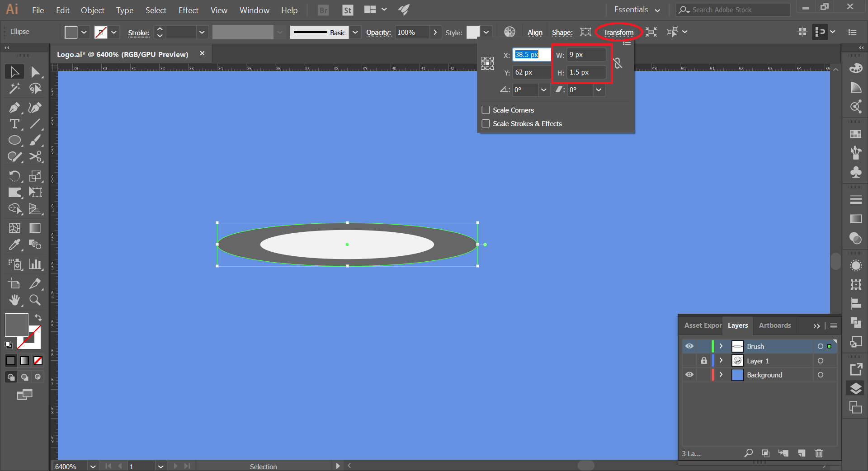The image size is (868, 471).
Task: Click the Align link
Action: (535, 32)
